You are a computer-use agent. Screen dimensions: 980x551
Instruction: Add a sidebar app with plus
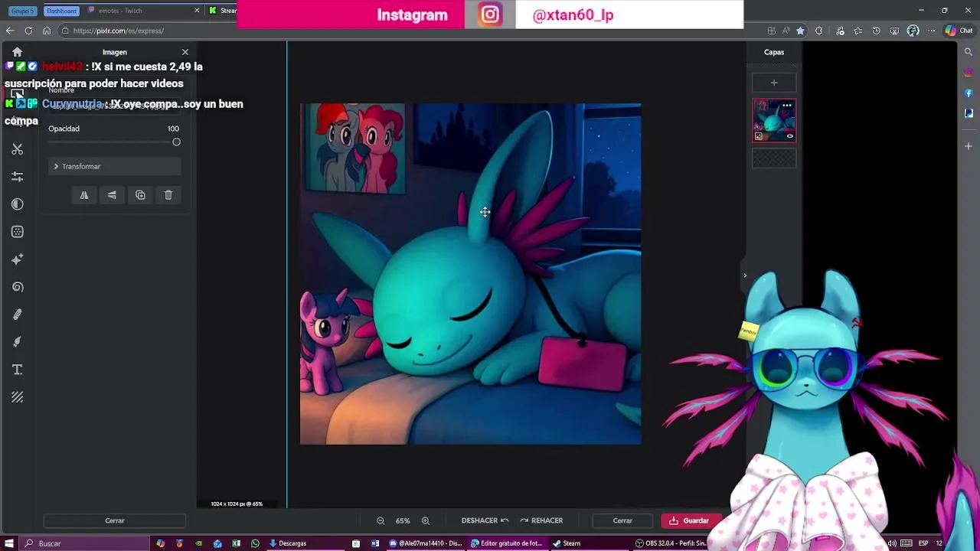tap(969, 145)
